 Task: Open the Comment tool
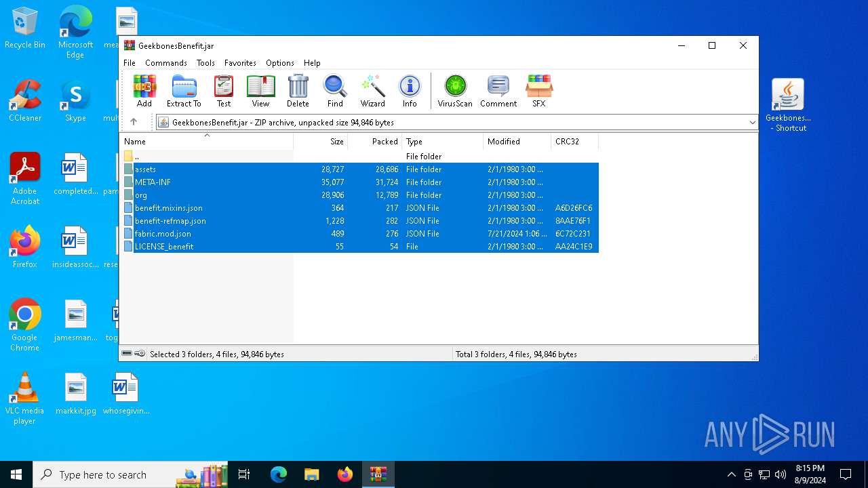point(498,91)
